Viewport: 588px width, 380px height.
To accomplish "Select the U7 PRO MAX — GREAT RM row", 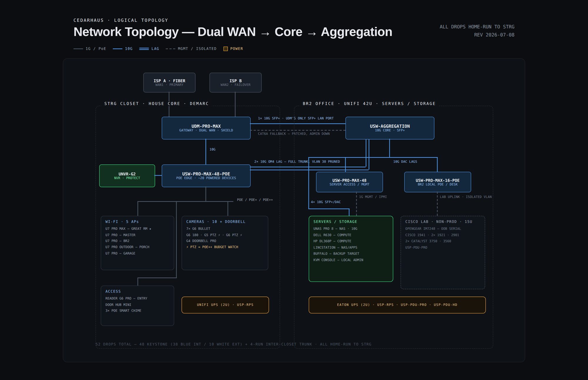I will [x=128, y=229].
